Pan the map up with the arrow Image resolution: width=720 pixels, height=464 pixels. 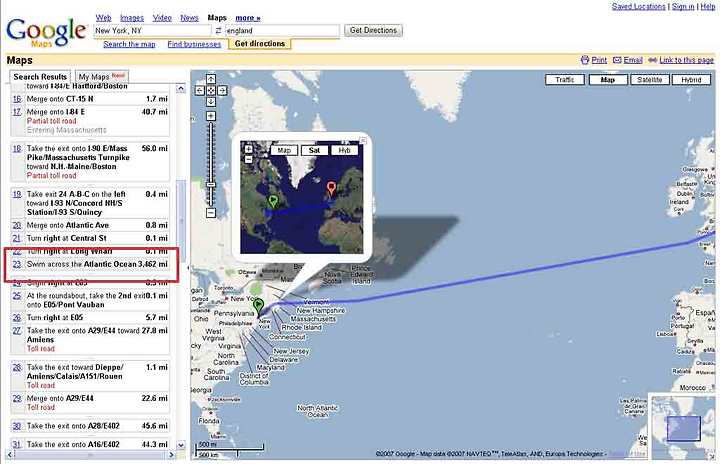click(x=211, y=79)
